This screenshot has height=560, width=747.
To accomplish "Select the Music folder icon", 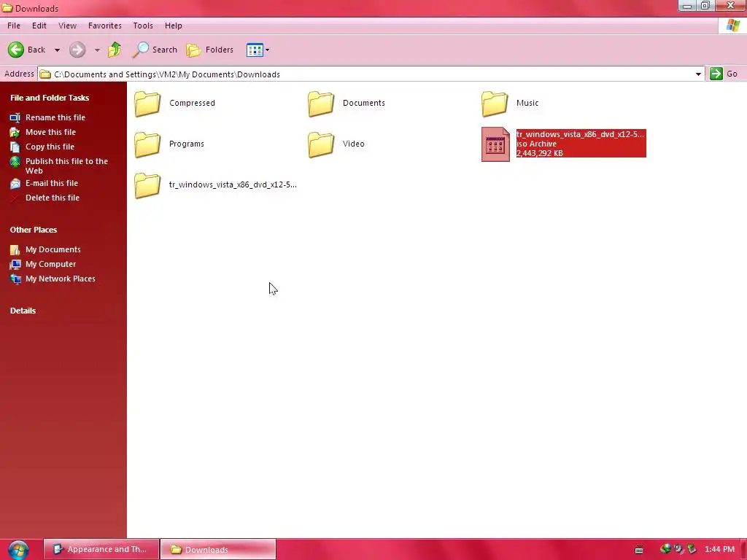I will (x=495, y=104).
